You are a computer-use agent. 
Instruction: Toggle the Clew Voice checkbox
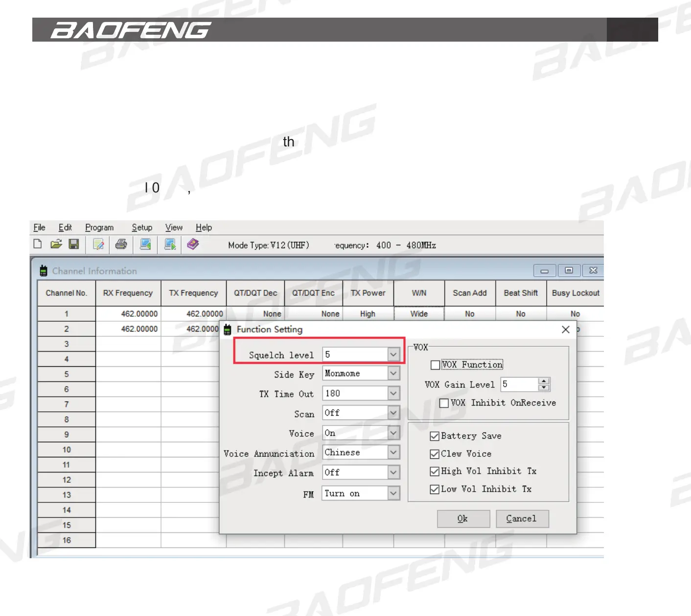click(x=434, y=454)
